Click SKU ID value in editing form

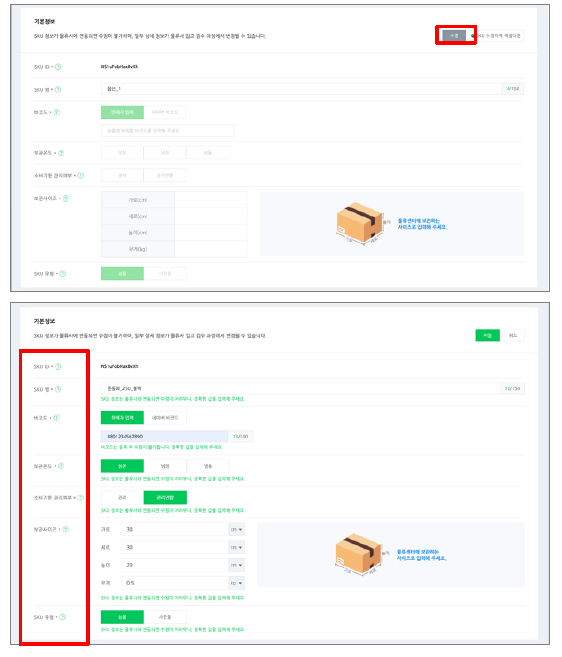119,366
